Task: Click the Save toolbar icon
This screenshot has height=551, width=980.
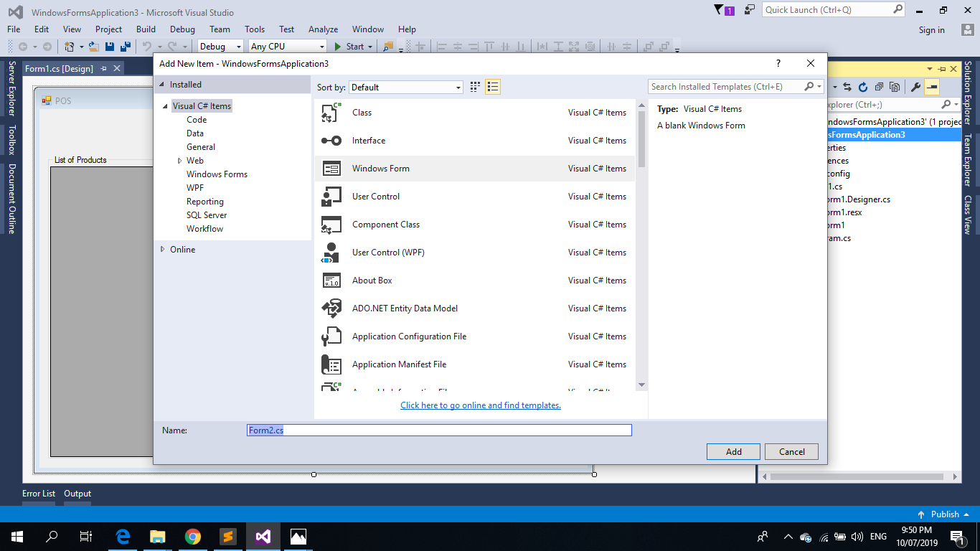Action: pyautogui.click(x=110, y=47)
